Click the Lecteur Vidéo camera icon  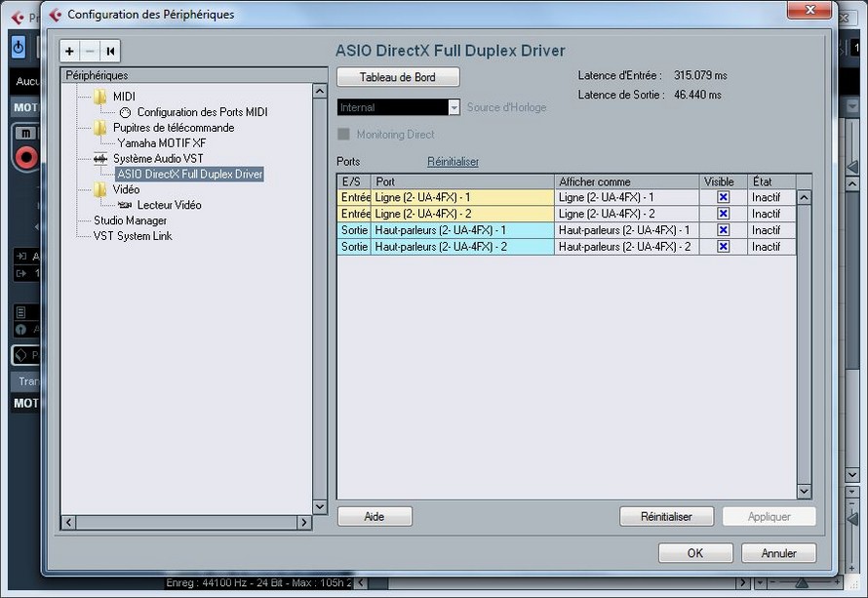[125, 205]
